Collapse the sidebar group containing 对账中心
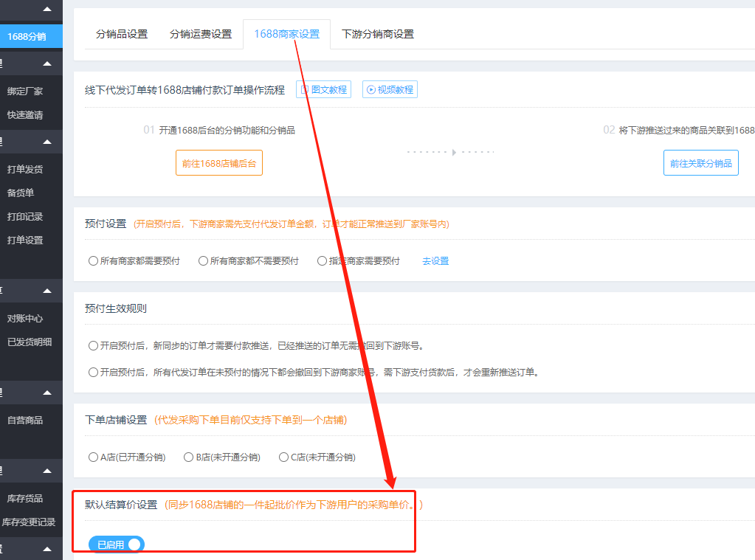The height and width of the screenshot is (560, 755). pyautogui.click(x=47, y=291)
